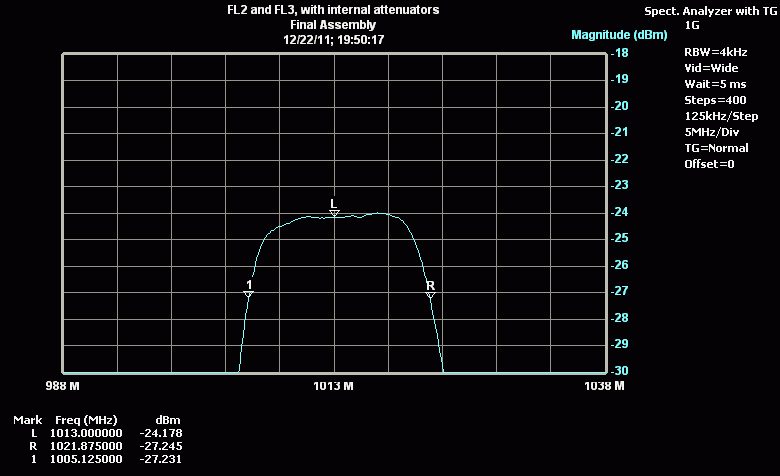Click the 125kHz/Step setting
This screenshot has height=476, width=780.
721,116
